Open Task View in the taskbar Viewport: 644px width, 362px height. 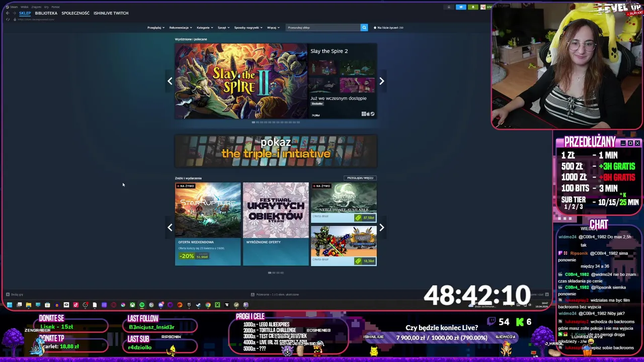(19, 305)
